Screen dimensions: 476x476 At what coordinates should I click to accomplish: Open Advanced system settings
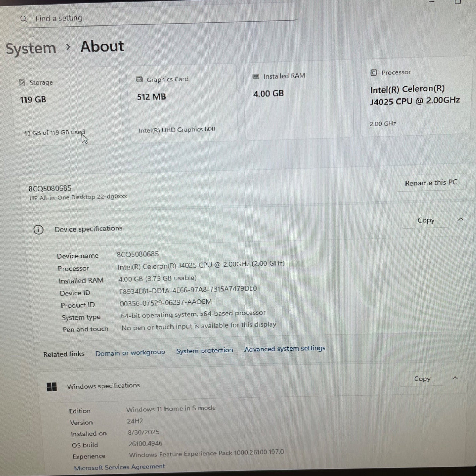point(285,349)
